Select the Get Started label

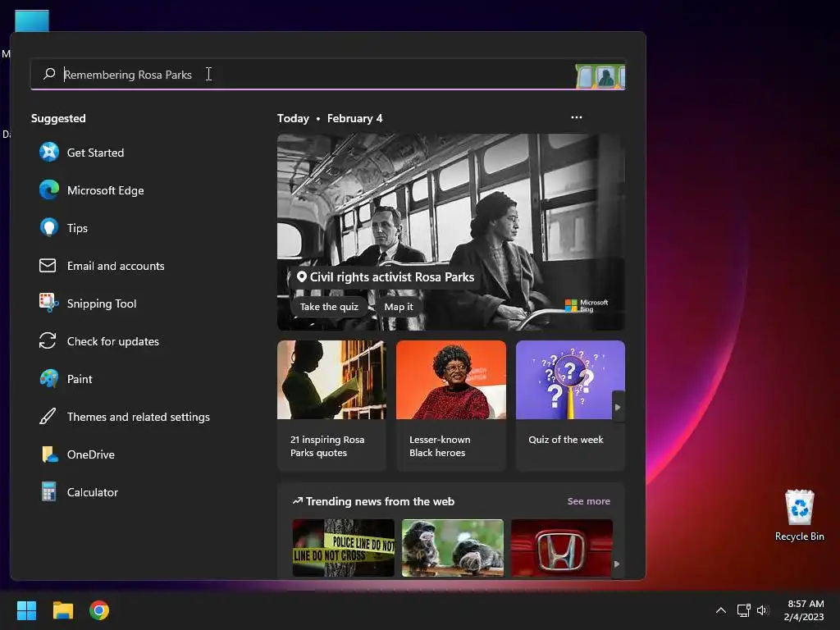click(95, 153)
